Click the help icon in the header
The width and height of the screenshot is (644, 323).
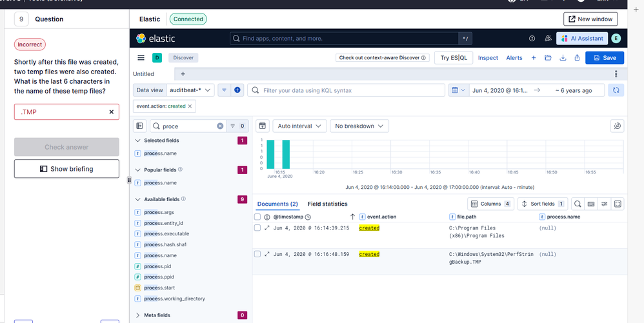coord(532,39)
